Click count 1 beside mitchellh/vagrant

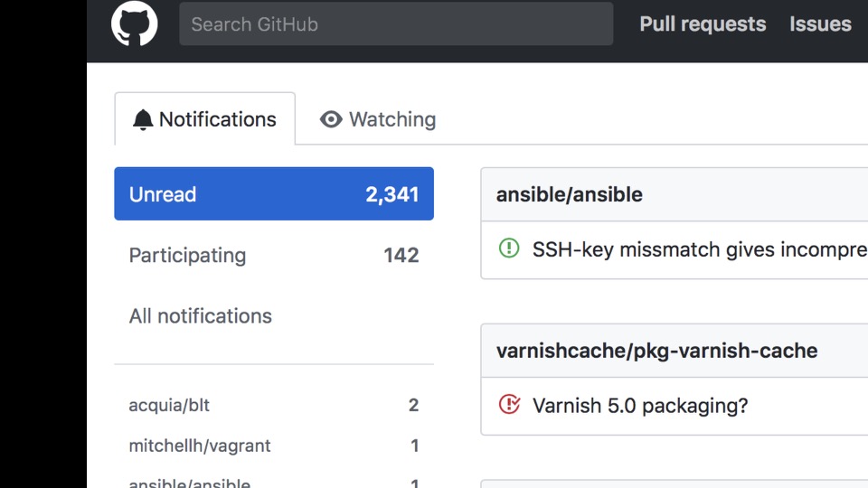pyautogui.click(x=415, y=446)
